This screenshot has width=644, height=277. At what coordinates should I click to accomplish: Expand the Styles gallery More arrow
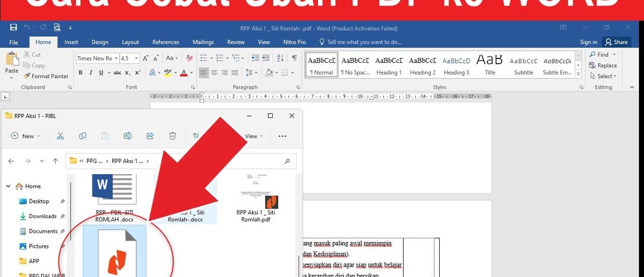pyautogui.click(x=578, y=75)
